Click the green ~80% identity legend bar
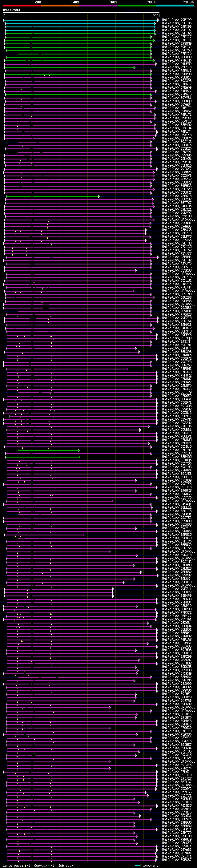This screenshot has width=197, height=868. [x=136, y=6]
